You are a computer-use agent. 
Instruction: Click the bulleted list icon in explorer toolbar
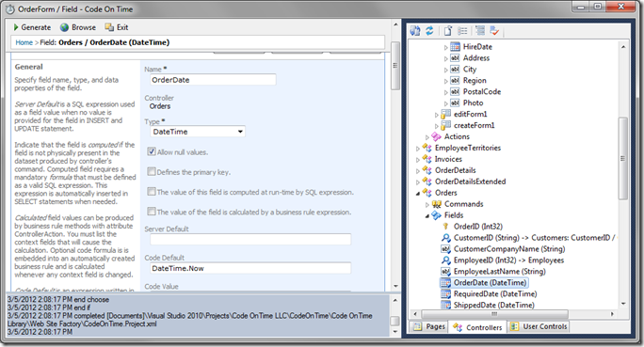tap(462, 31)
